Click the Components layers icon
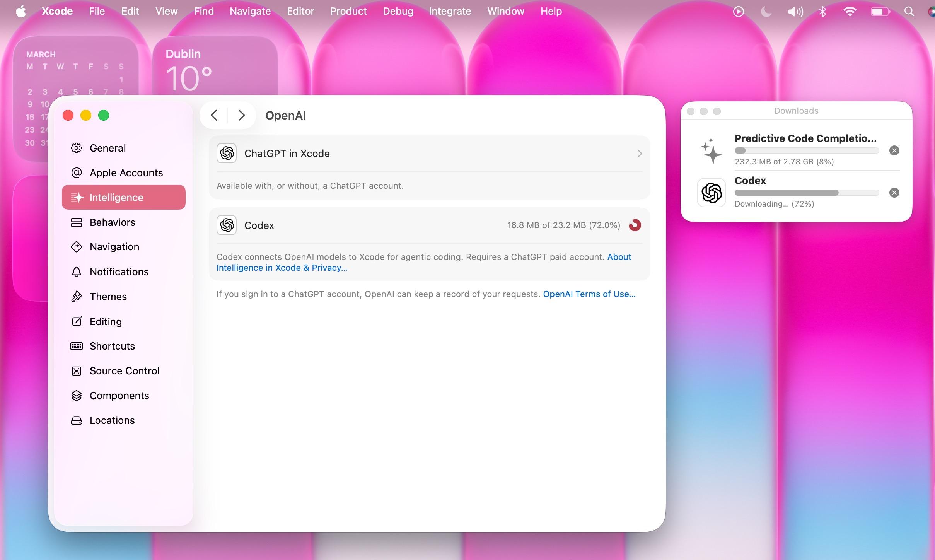Screen dimensions: 935x560 [77, 396]
